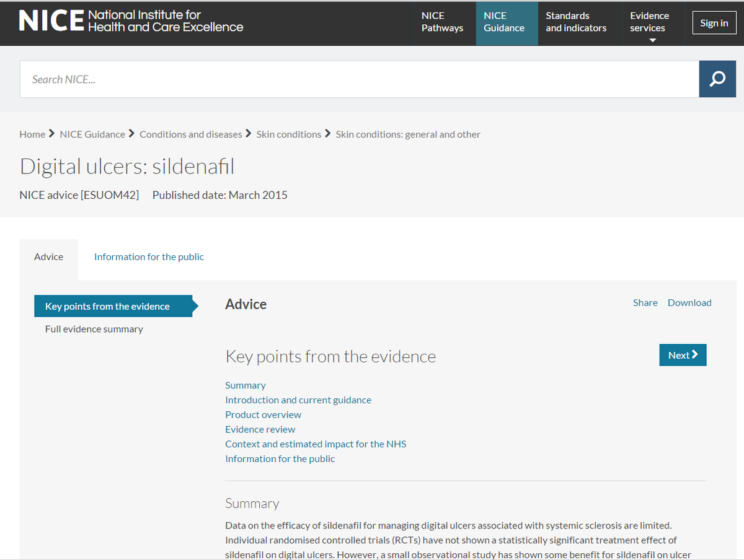Screen dimensions: 744x560
Task: Select the NICE Guidance menu item
Action: (x=507, y=23)
